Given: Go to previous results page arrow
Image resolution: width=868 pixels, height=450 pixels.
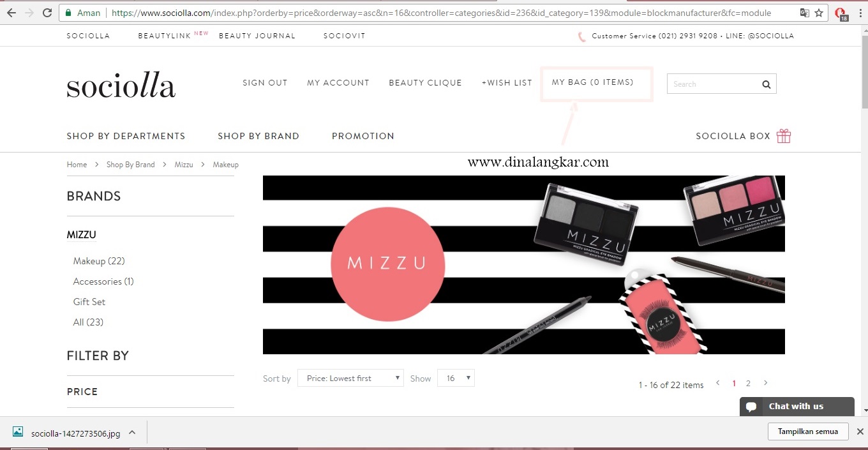Looking at the screenshot, I should tap(718, 383).
